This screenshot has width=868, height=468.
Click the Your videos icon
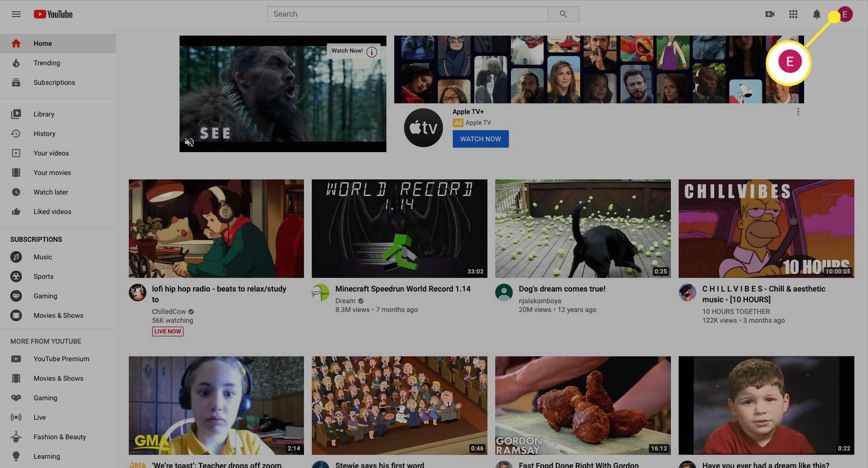coord(16,153)
